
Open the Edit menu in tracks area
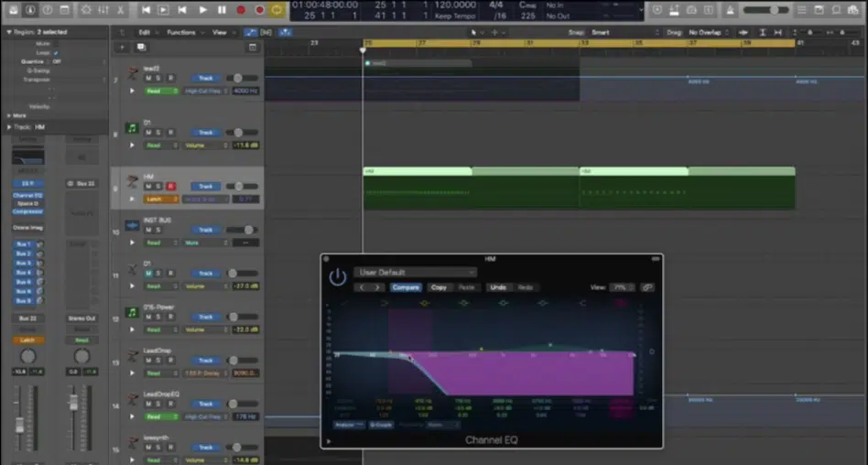[147, 32]
